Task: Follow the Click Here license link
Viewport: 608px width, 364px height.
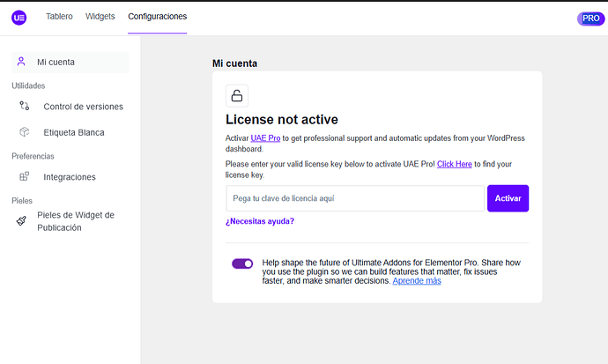Action: 455,164
